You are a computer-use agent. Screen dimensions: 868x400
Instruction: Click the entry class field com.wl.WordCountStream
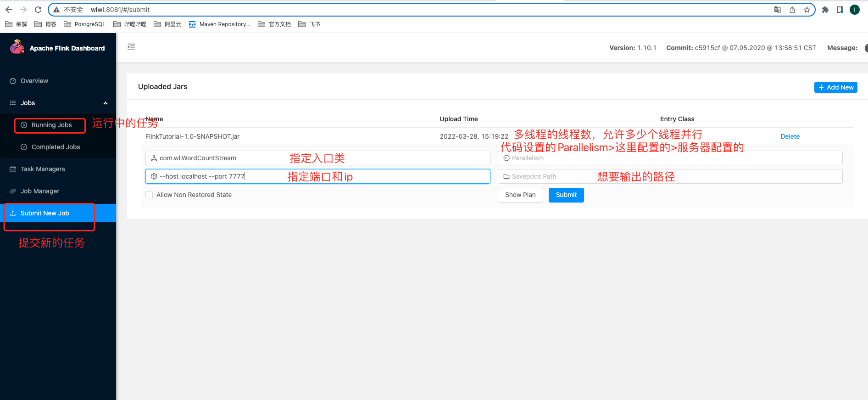[317, 158]
